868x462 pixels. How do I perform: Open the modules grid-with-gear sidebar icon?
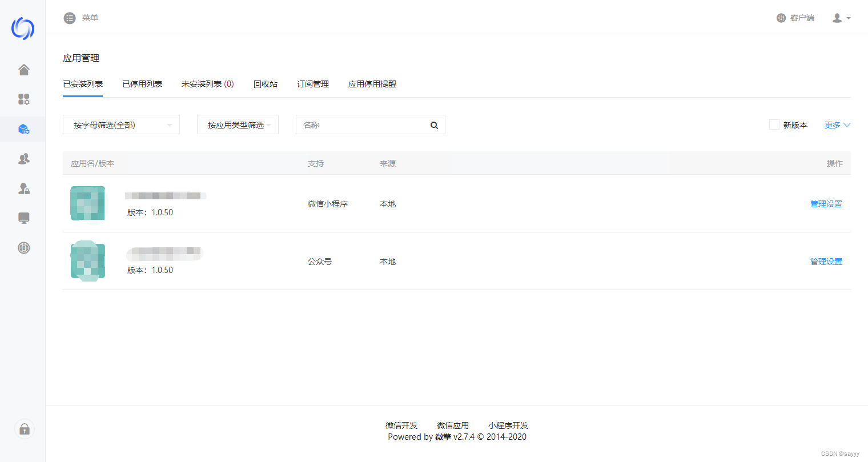click(24, 99)
